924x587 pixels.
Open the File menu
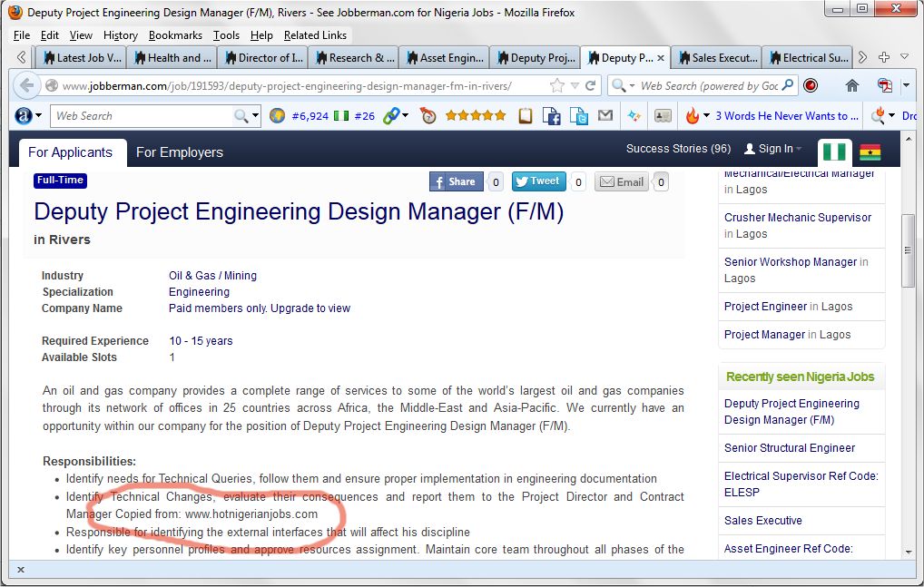[x=22, y=35]
